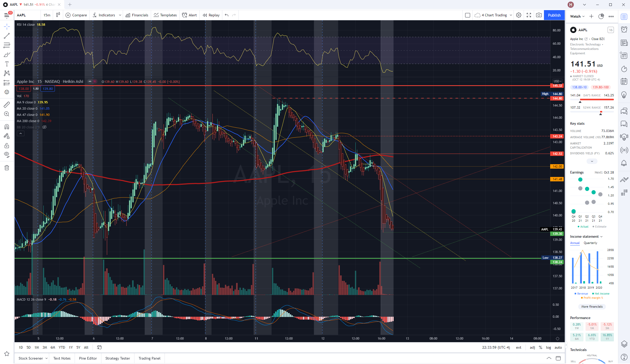Select the YTD time range
Image resolution: width=630 pixels, height=364 pixels.
tap(62, 347)
